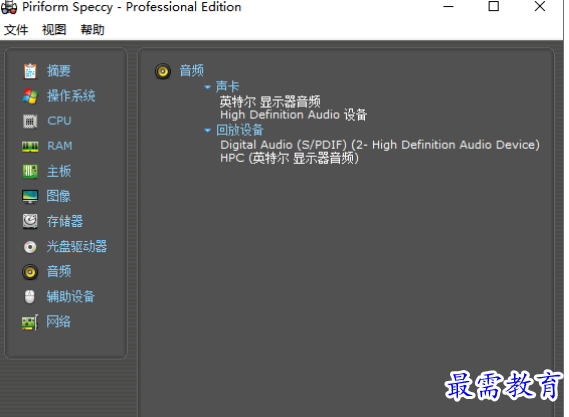Image resolution: width=569 pixels, height=417 pixels.
Task: Close the Speccy window
Action: coord(540,7)
